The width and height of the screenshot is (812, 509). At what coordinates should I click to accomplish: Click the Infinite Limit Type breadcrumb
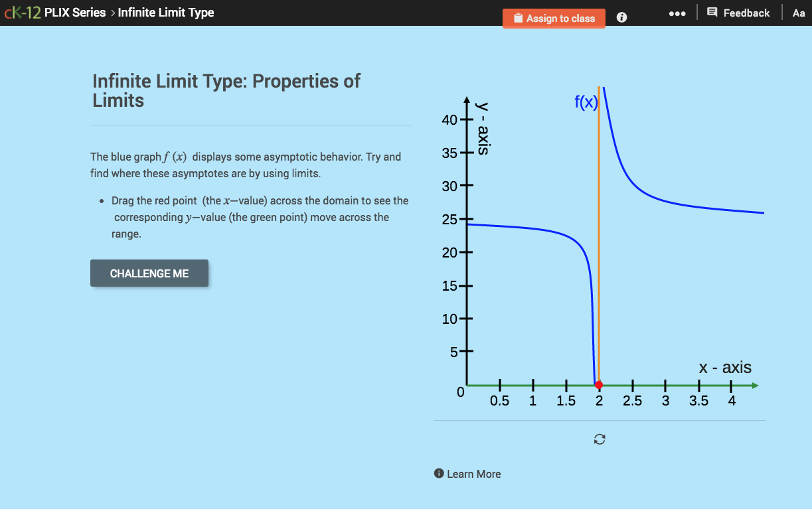(x=165, y=12)
